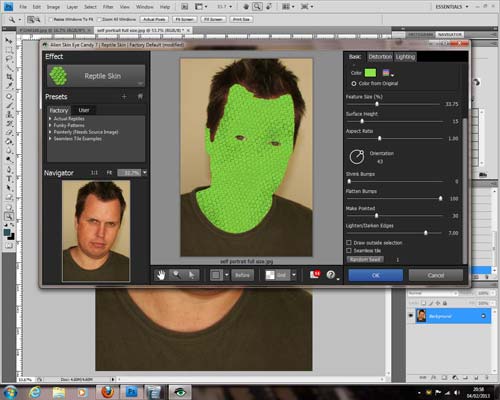Select the arrow pointer tool in preview toolbar

point(192,275)
